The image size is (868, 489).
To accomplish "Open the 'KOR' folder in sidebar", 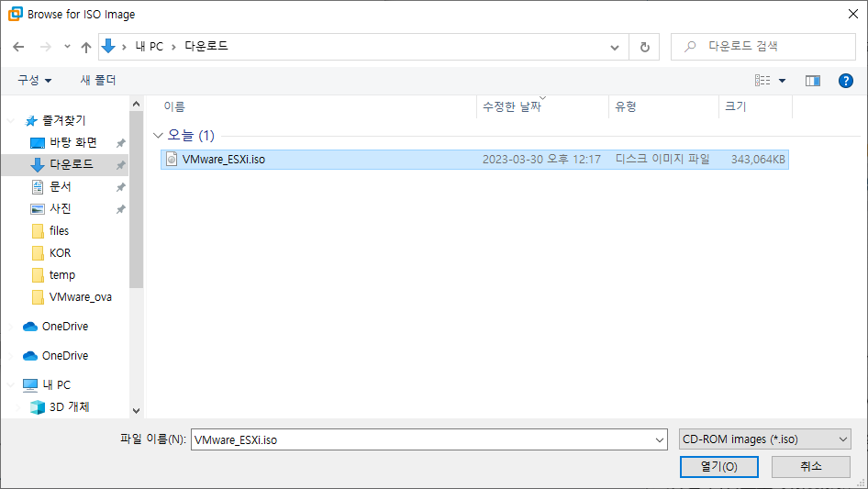I will click(x=60, y=253).
